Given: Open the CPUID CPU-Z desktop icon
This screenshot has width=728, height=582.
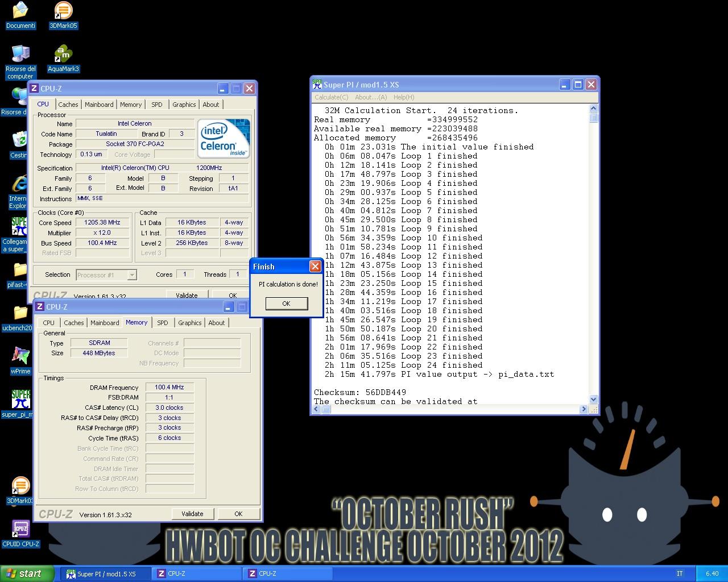Looking at the screenshot, I should pos(20,533).
